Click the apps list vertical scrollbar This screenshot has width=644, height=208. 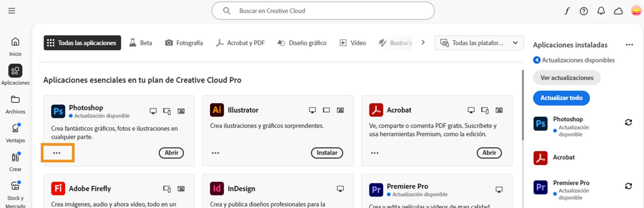pyautogui.click(x=522, y=105)
